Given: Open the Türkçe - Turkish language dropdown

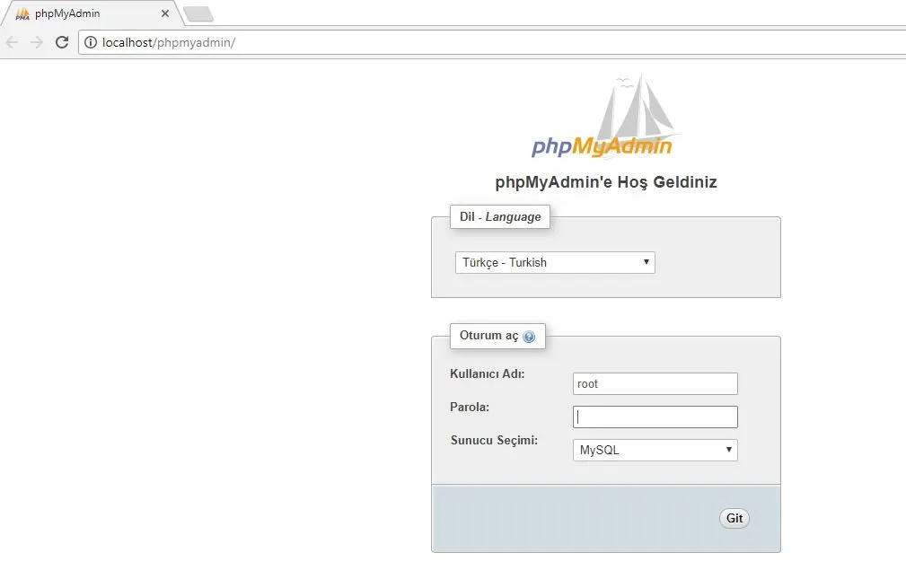Looking at the screenshot, I should (555, 263).
